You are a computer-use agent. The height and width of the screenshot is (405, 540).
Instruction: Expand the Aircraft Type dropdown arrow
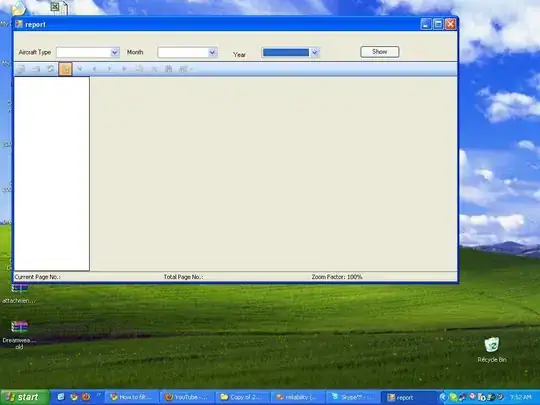(x=115, y=52)
